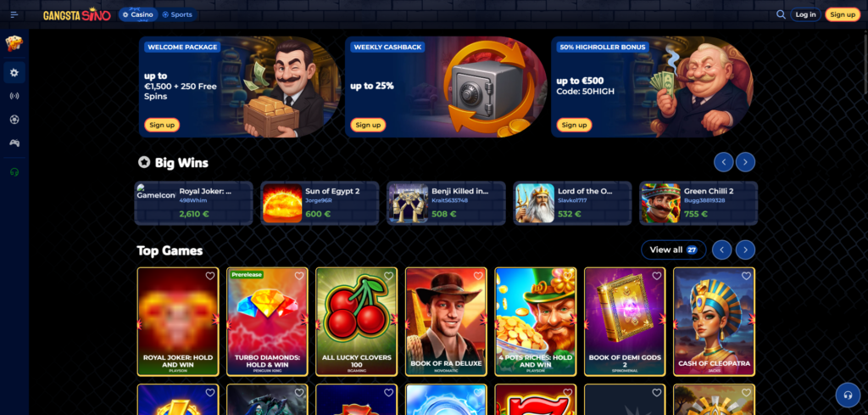Screen dimensions: 868x415
Task: Toggle favorite heart on Book of Ra Deluxe
Action: click(x=478, y=276)
